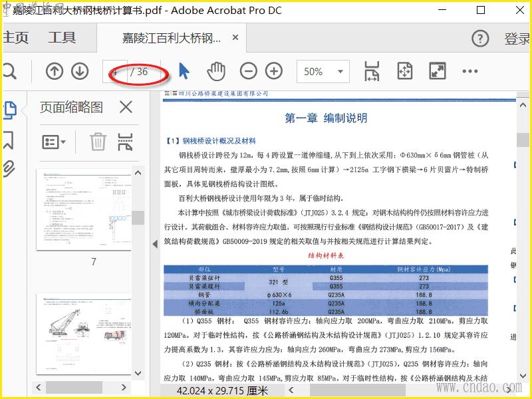Select the page 7 thumbnail
Image resolution: width=532 pixels, height=399 pixels.
(84, 209)
